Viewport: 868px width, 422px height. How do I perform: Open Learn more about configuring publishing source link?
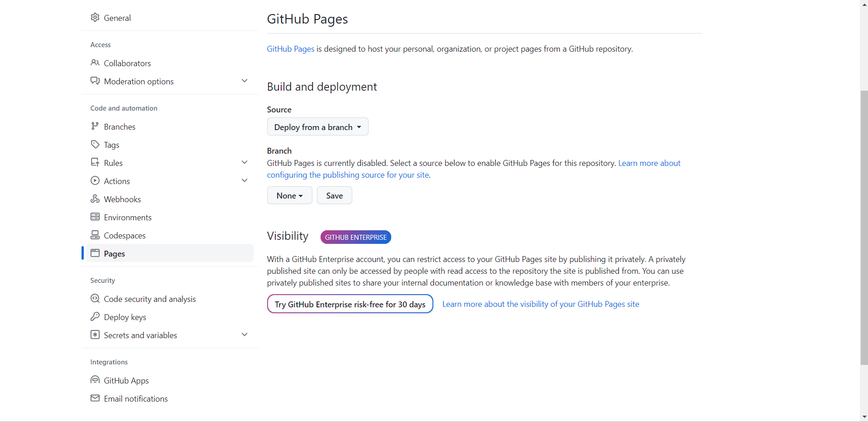click(474, 169)
